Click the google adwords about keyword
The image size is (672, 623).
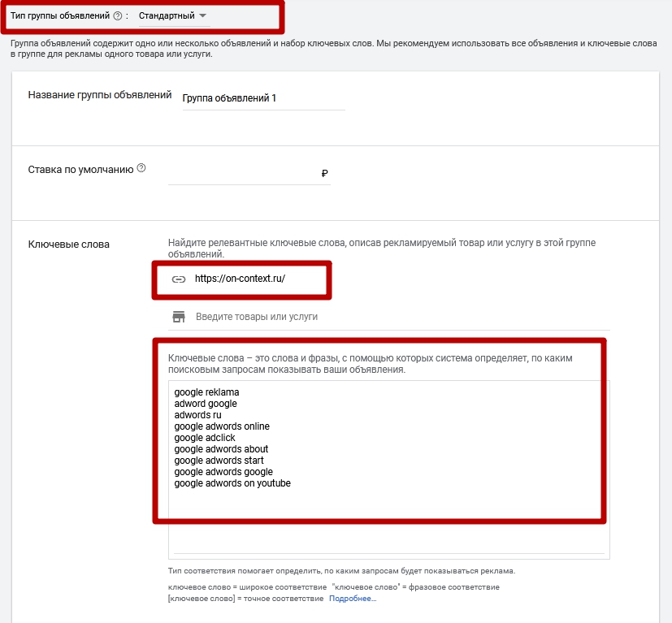point(221,449)
